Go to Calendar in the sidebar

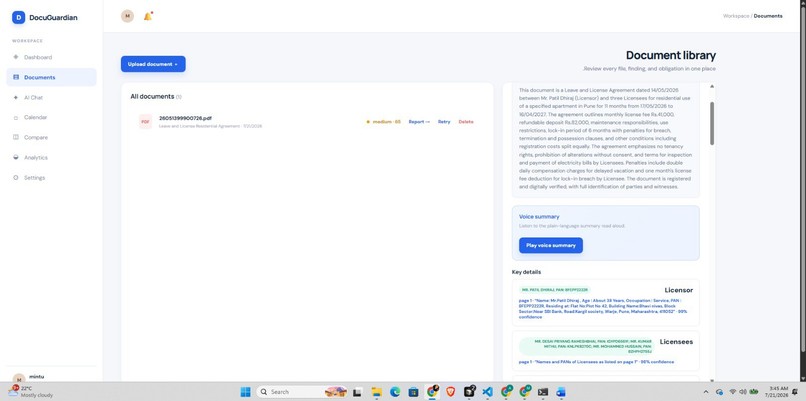pyautogui.click(x=51, y=117)
